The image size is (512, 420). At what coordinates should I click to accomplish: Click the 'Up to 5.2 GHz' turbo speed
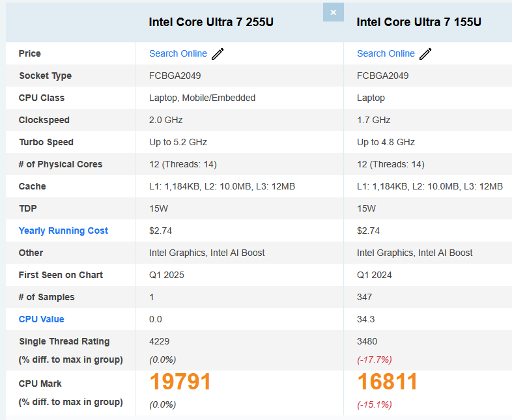[x=178, y=142]
